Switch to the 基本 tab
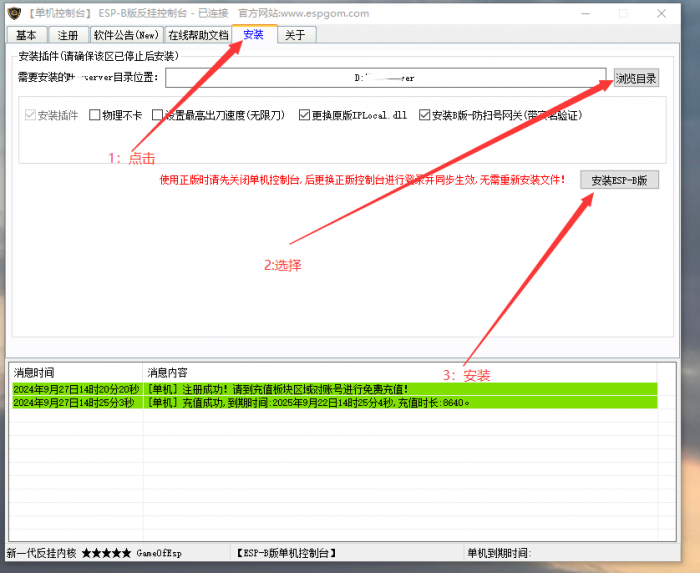The image size is (700, 573). point(27,35)
